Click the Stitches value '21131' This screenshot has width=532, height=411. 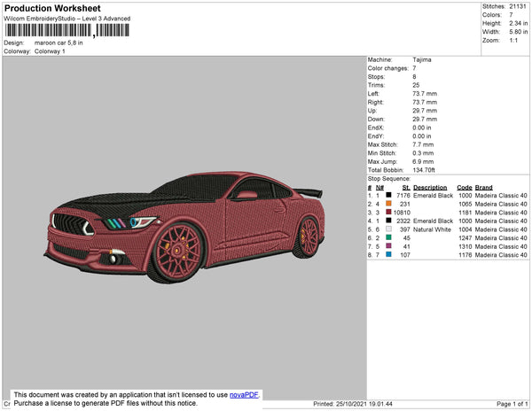point(518,6)
